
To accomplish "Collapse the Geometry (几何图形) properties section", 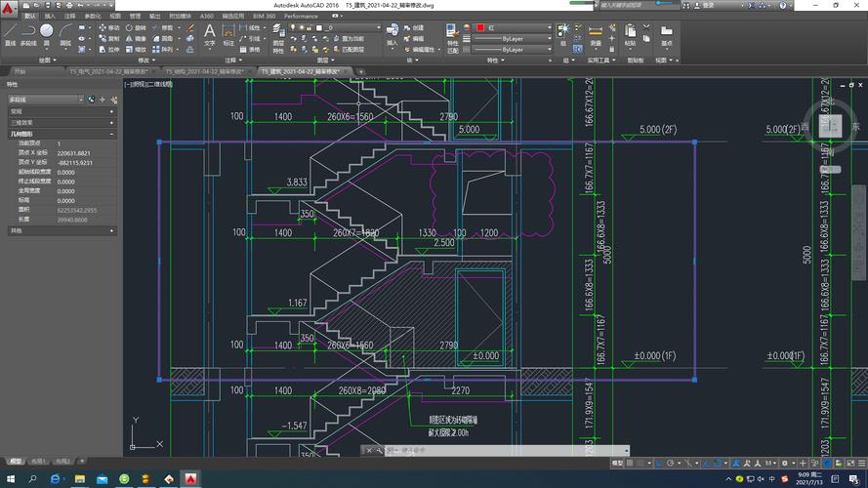I will 111,134.
